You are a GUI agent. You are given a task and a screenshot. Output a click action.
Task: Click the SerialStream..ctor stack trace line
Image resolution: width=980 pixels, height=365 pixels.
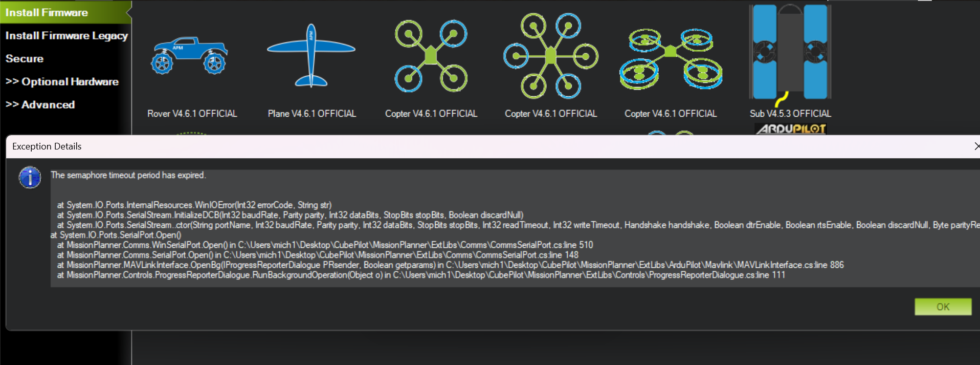click(518, 225)
